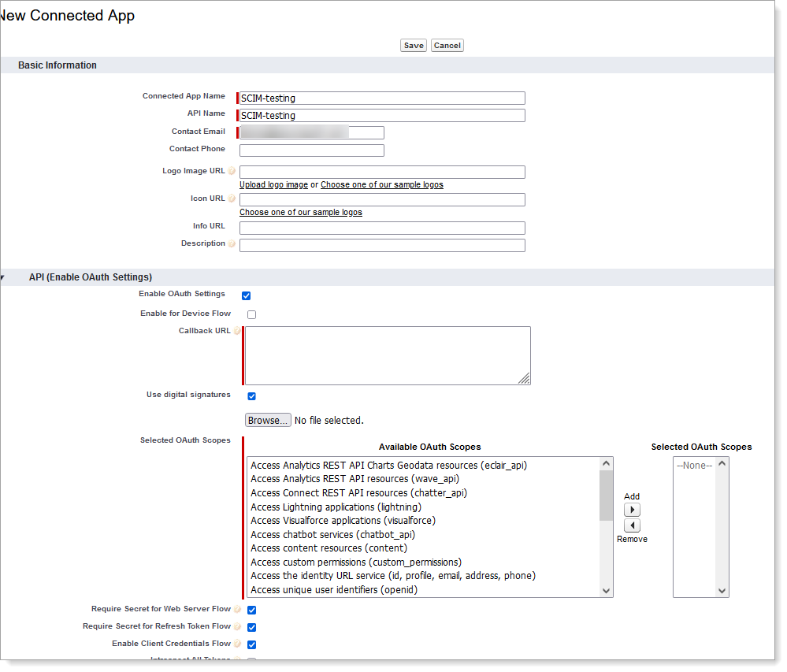
Task: Open help tooltip for Enable Client Credentials Flow
Action: pyautogui.click(x=238, y=644)
